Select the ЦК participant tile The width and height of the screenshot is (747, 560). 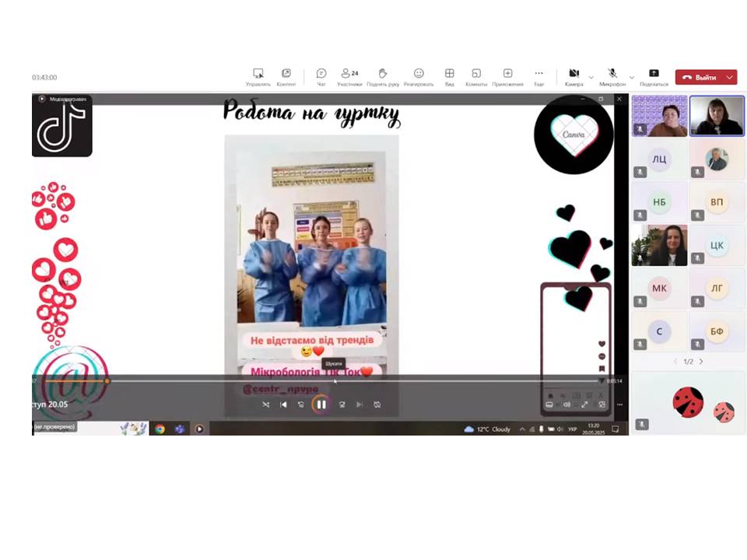coord(717,245)
